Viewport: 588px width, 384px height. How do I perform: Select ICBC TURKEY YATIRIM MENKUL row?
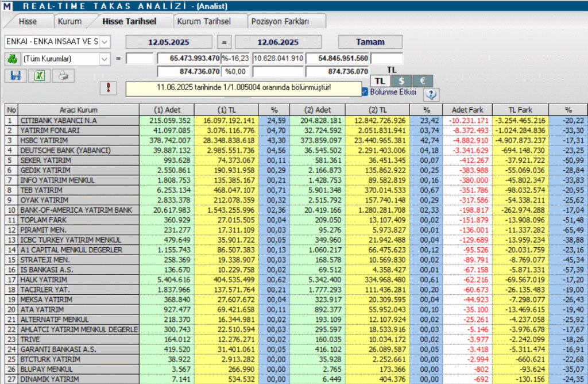(296, 240)
